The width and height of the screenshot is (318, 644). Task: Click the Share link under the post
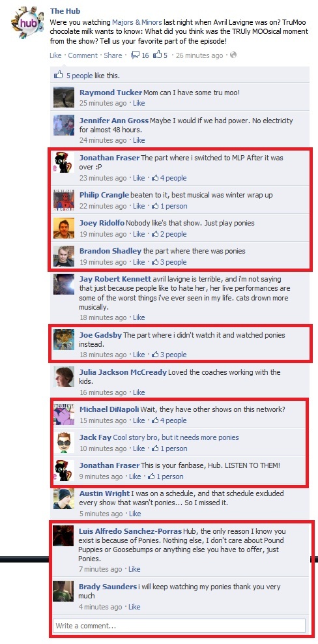click(x=113, y=55)
